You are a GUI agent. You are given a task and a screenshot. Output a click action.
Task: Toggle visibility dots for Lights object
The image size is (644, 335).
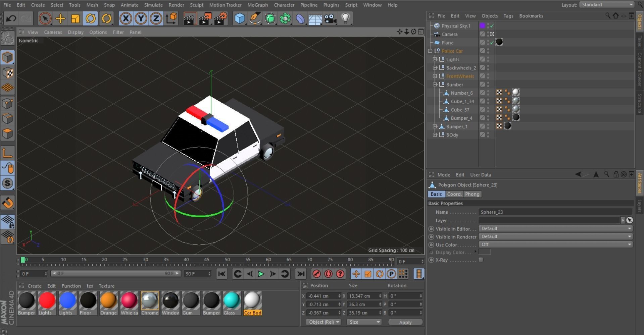pyautogui.click(x=488, y=59)
